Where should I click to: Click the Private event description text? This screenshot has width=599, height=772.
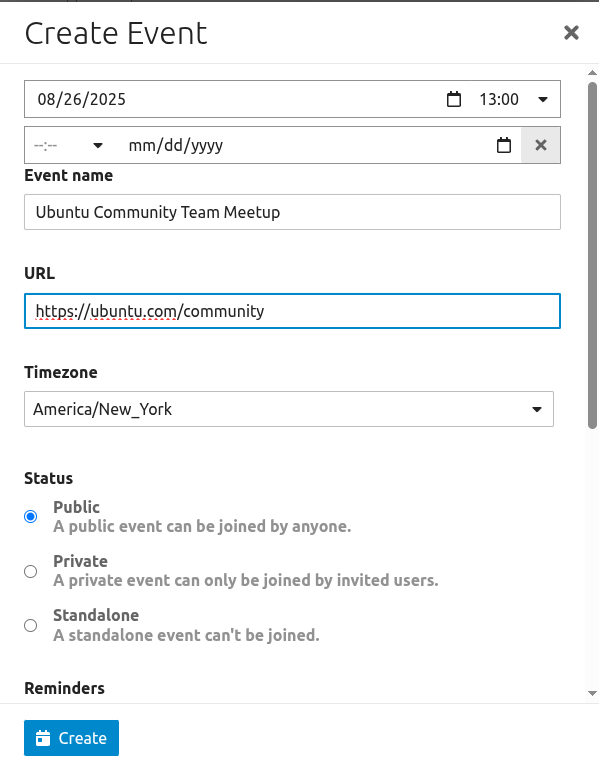click(246, 580)
